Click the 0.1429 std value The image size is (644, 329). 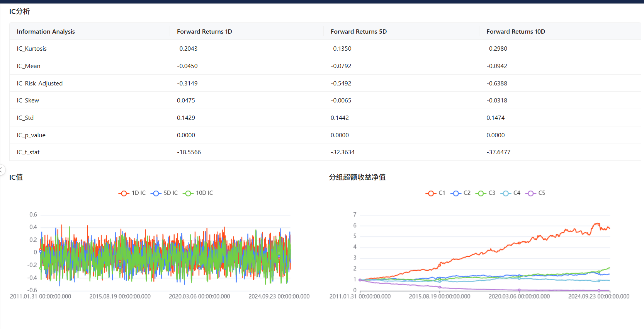click(x=186, y=118)
